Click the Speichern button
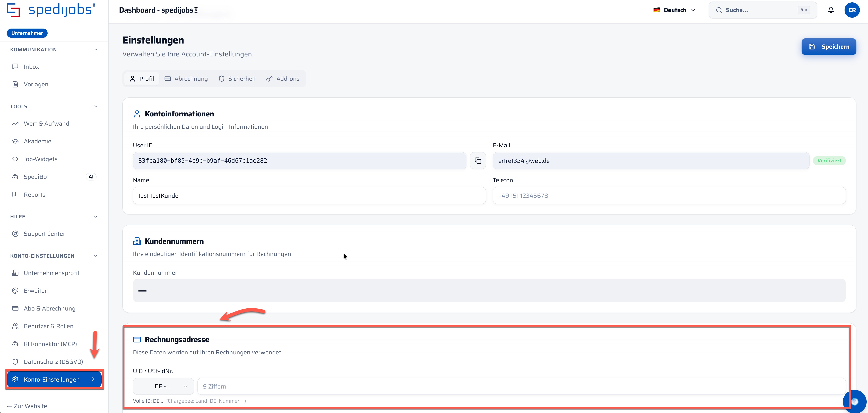This screenshot has height=413, width=868. click(829, 47)
